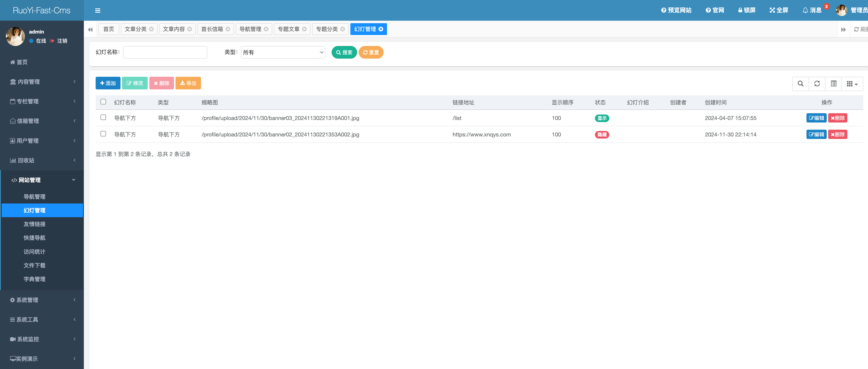Viewport: 868px width, 369px height.
Task: Close the 专题分类 tab
Action: point(343,29)
